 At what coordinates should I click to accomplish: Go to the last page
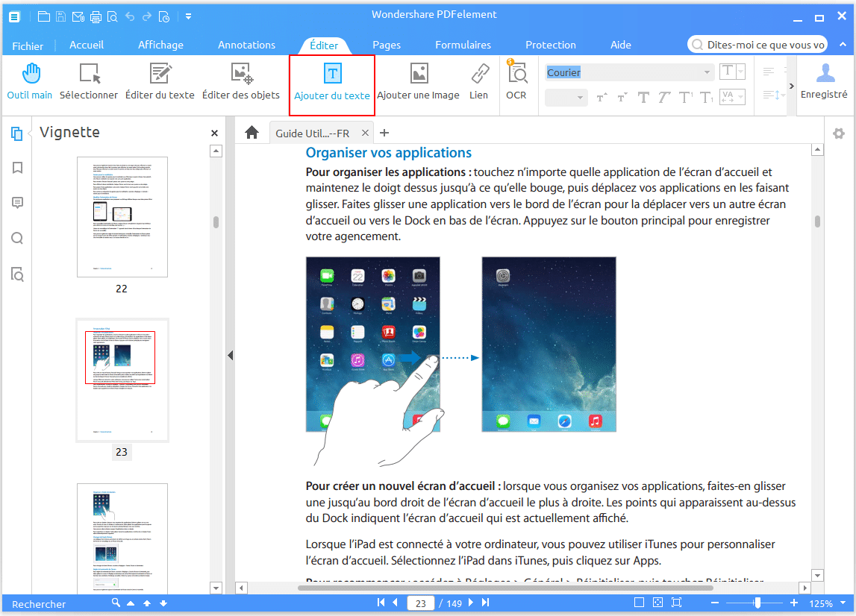[x=485, y=603]
